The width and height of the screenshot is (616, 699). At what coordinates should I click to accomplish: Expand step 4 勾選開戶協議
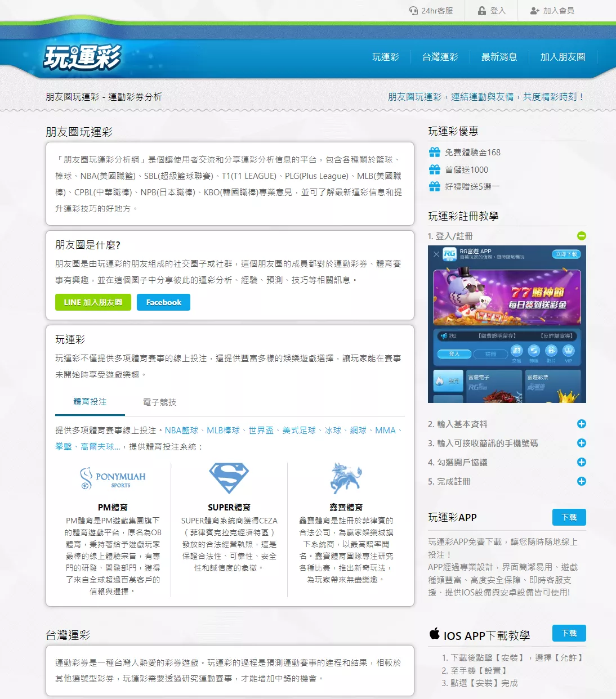pos(582,462)
